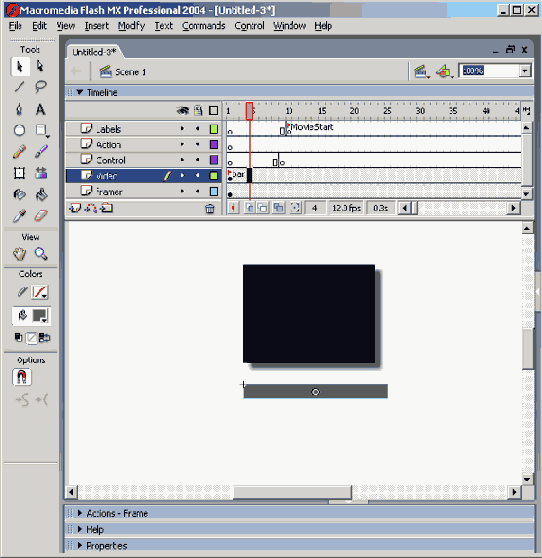
Task: Toggle the Onion Skin button in timeline
Action: coord(249,208)
